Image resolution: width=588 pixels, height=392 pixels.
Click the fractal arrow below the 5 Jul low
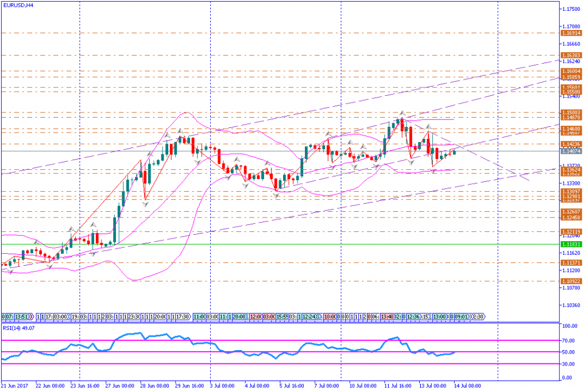(x=276, y=196)
